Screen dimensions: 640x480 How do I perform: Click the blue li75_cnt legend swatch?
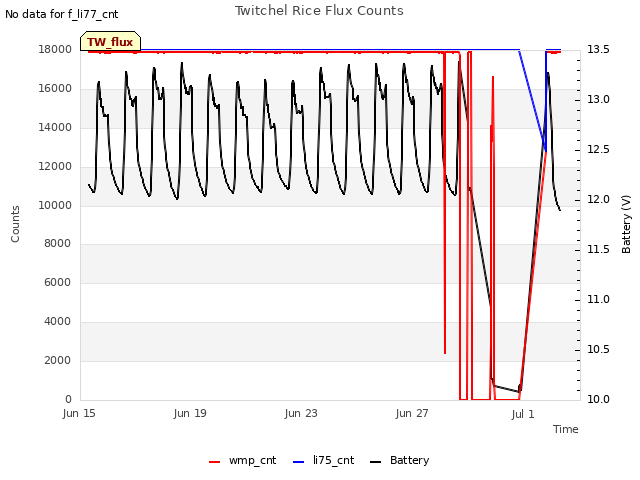[298, 462]
